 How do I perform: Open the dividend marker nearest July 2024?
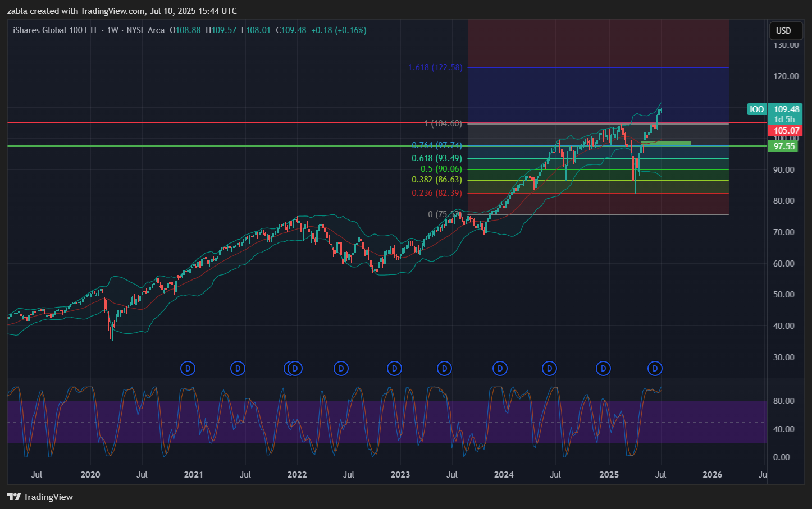tap(549, 369)
